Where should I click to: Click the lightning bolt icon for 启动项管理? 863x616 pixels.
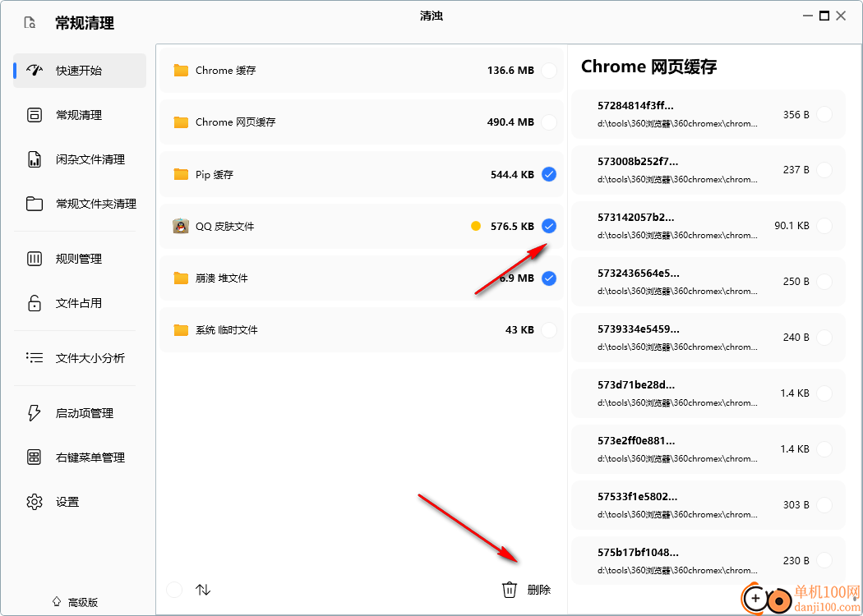pyautogui.click(x=35, y=413)
